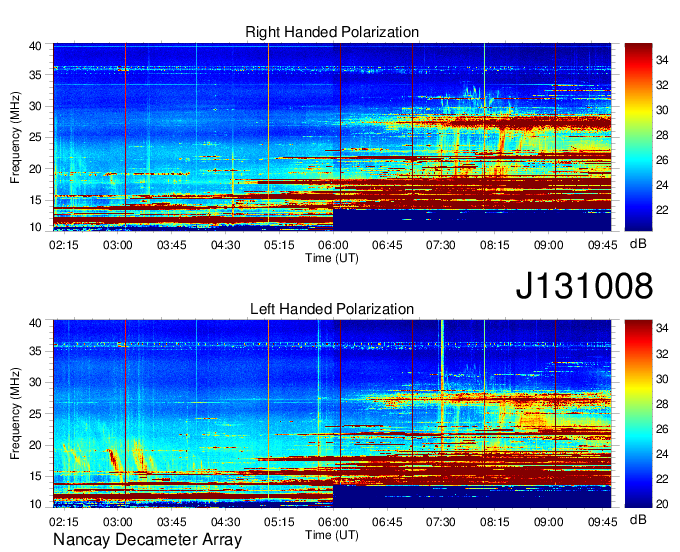
Task: Click the 03:00 tick on lower time axis
Action: pos(118,522)
